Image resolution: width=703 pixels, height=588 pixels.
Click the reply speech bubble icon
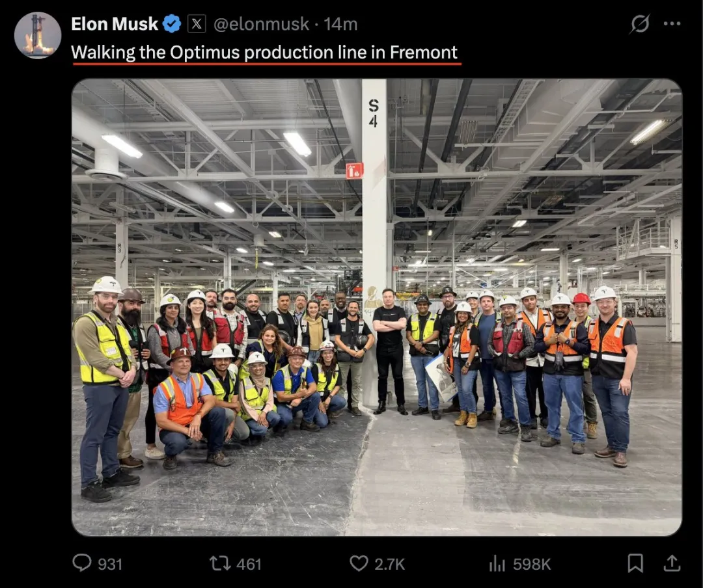click(x=82, y=563)
